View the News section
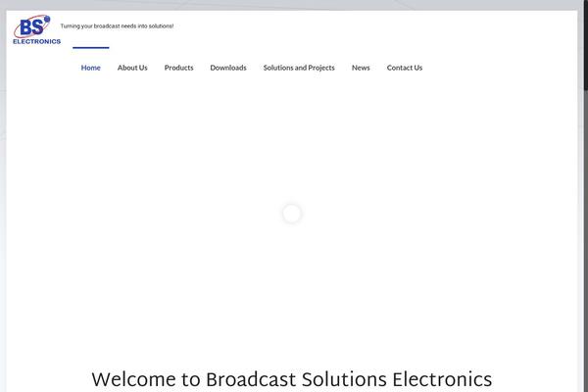 pyautogui.click(x=361, y=68)
